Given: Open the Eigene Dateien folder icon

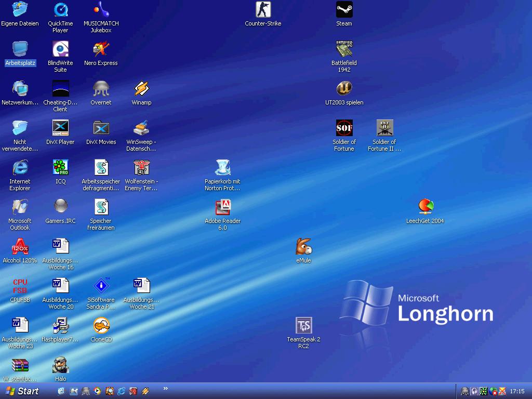Looking at the screenshot, I should (x=20, y=9).
